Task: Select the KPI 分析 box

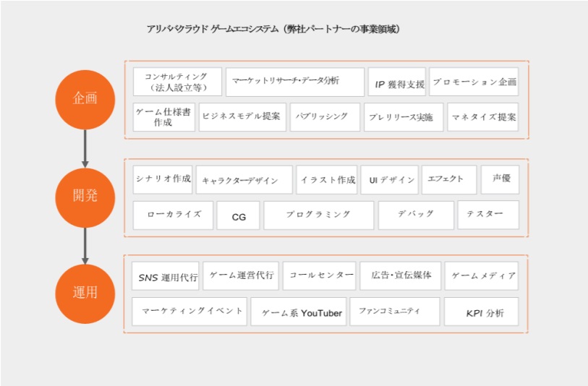Action: [x=482, y=312]
